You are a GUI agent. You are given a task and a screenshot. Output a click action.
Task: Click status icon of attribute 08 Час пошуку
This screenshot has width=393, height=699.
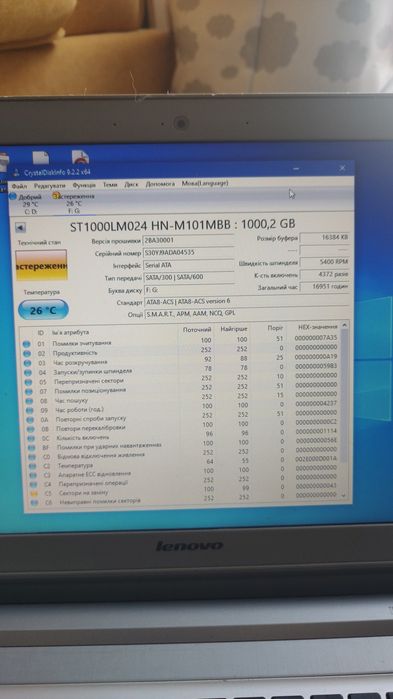[29, 401]
